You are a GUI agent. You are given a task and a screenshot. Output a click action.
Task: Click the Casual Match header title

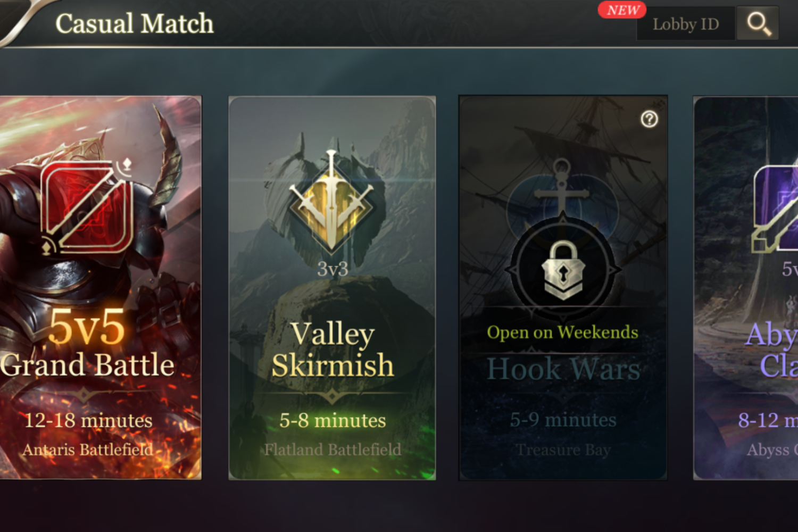point(135,23)
